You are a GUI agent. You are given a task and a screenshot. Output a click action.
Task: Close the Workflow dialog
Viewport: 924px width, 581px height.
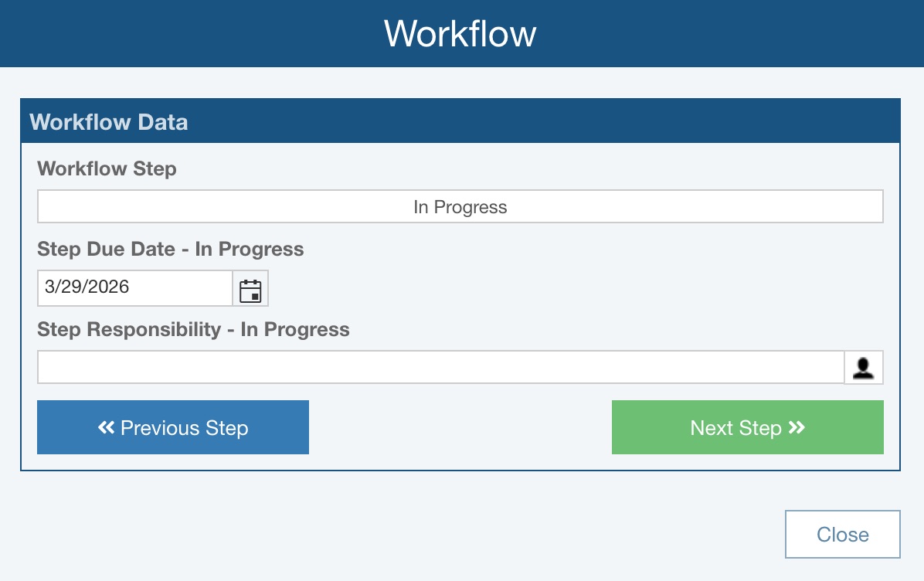842,534
